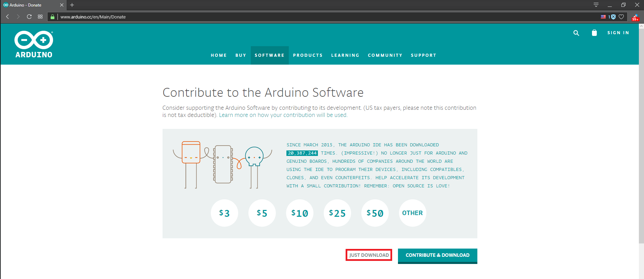Open the tab menu icon in title bar
The height and width of the screenshot is (279, 644).
coord(596,5)
